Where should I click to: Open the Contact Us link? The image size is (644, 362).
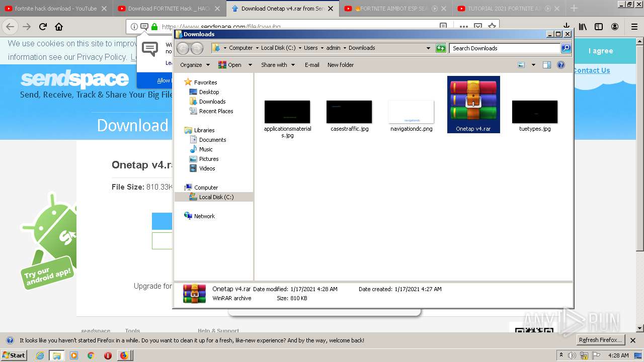(x=592, y=70)
